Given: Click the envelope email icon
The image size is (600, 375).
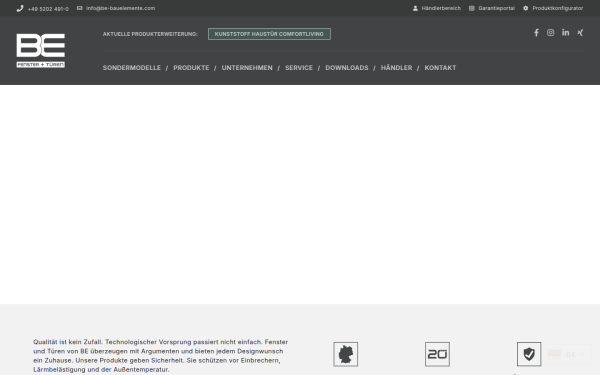Looking at the screenshot, I should pyautogui.click(x=80, y=8).
